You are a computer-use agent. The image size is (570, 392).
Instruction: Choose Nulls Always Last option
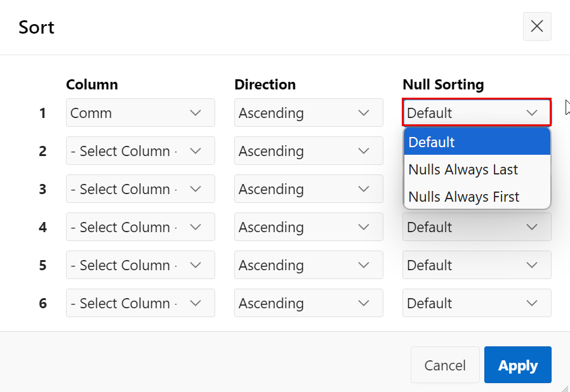pyautogui.click(x=477, y=169)
